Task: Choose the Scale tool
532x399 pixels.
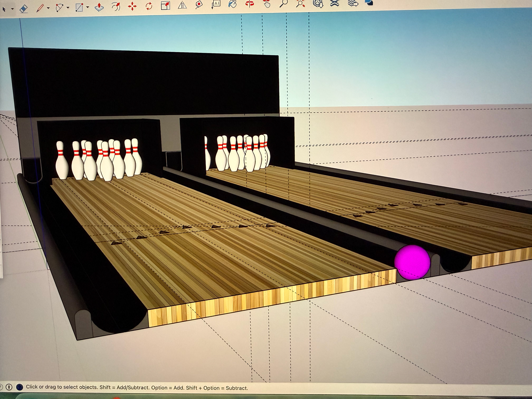Action: pyautogui.click(x=165, y=5)
